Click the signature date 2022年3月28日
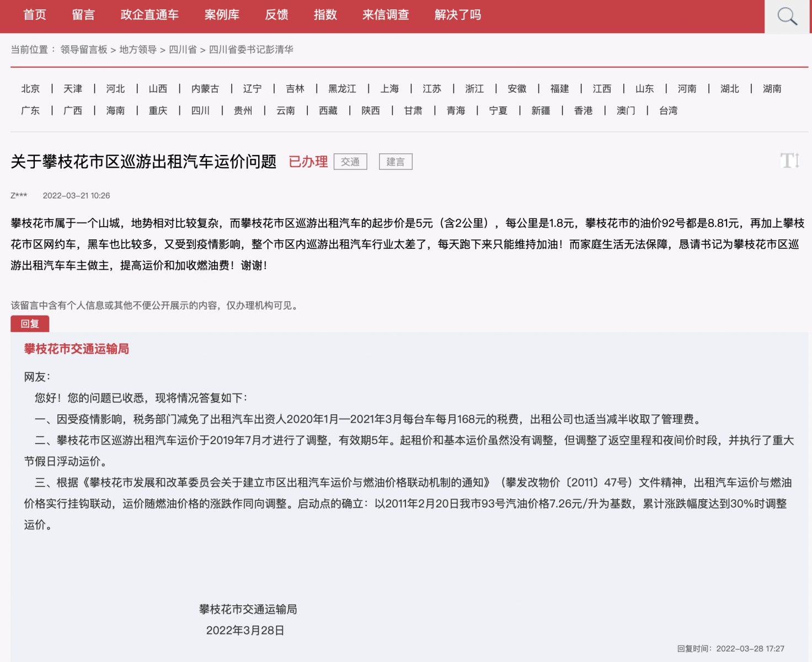The image size is (812, 662). pyautogui.click(x=245, y=631)
